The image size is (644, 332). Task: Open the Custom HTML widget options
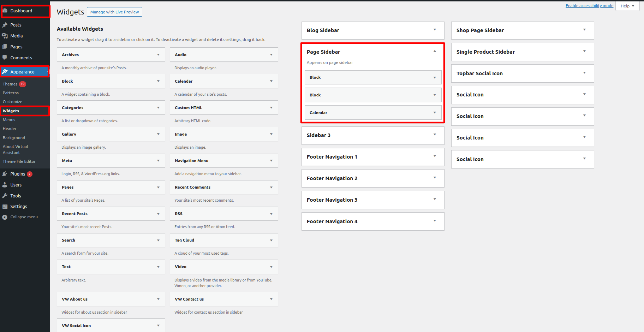coord(271,108)
